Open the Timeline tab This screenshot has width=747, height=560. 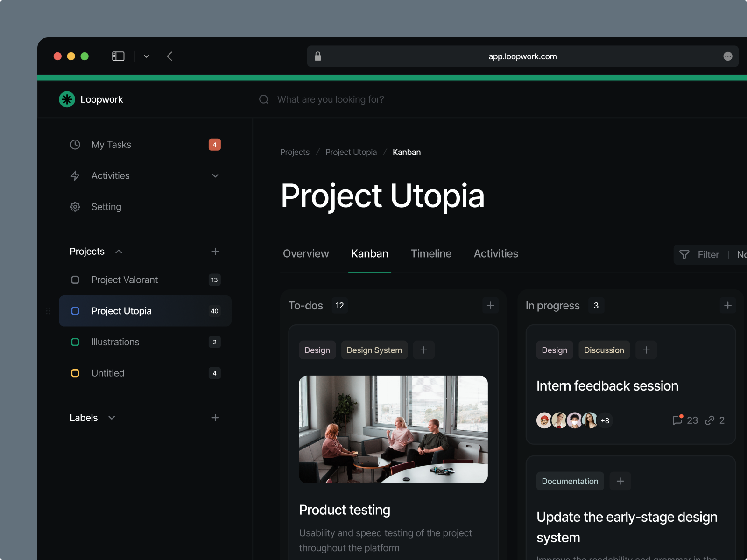pos(430,254)
